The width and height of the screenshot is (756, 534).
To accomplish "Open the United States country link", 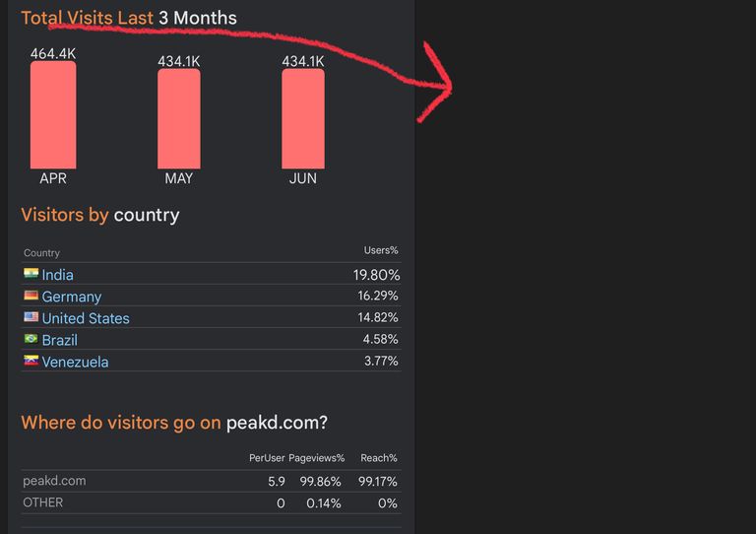I will click(x=86, y=318).
